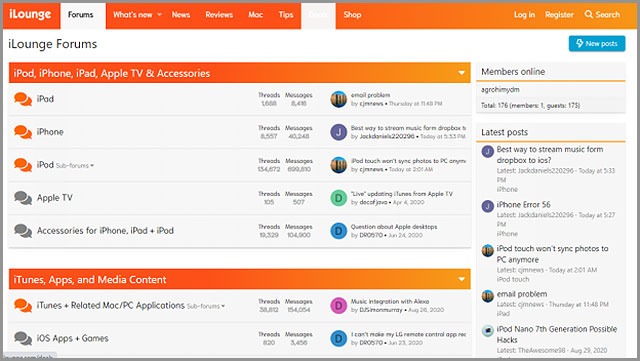Click the iPod forum chat-bubble icon
Screen dimensions: 640x361
(23, 165)
